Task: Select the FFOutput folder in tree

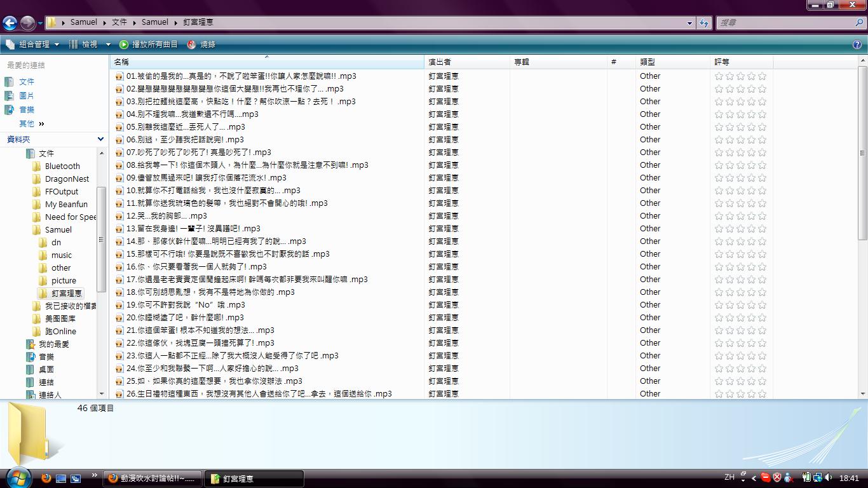Action: tap(62, 192)
